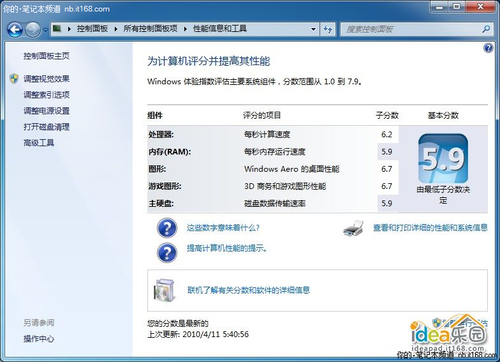The width and height of the screenshot is (500, 362).
Task: Open 操作中心 link in sidebar
Action: [39, 339]
